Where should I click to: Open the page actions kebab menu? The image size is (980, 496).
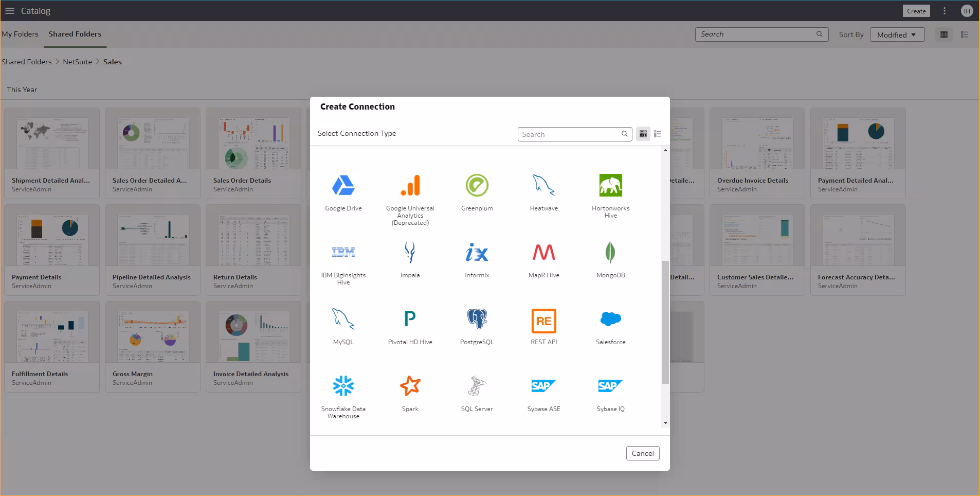click(x=945, y=11)
